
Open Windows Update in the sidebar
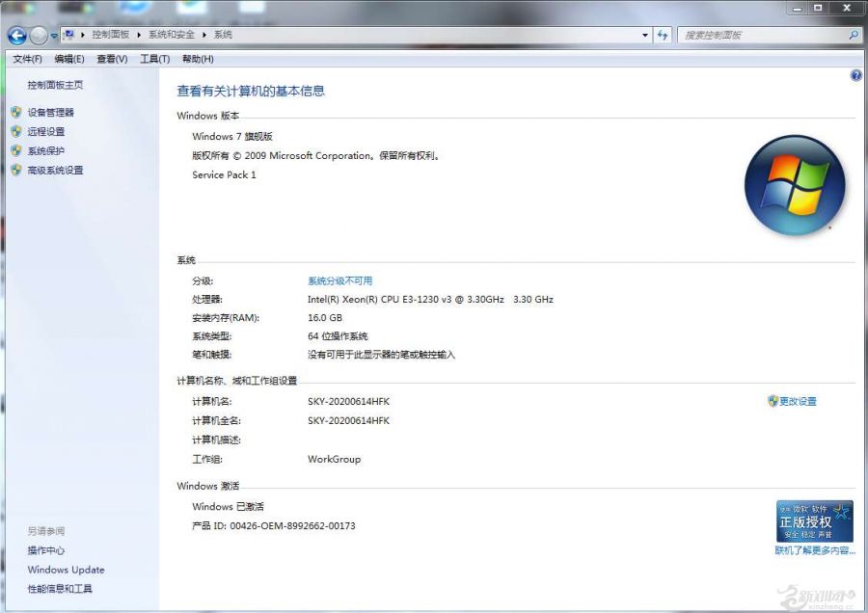tap(66, 570)
